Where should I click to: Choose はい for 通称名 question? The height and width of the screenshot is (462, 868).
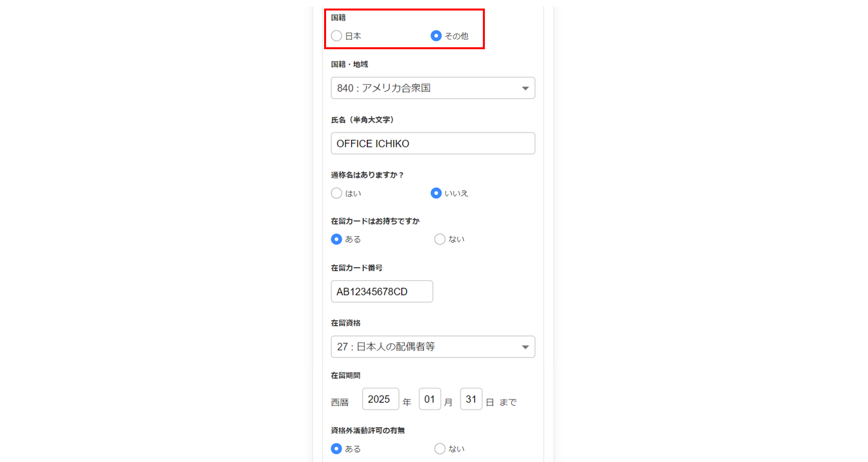pyautogui.click(x=337, y=194)
